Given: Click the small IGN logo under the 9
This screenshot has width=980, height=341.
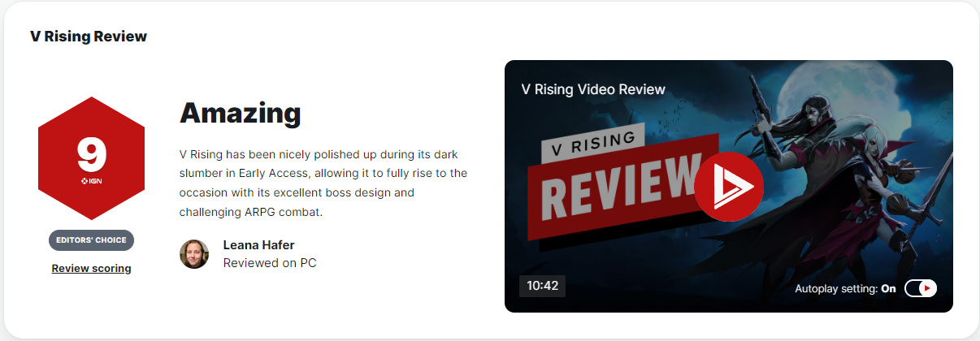Looking at the screenshot, I should pos(91,180).
